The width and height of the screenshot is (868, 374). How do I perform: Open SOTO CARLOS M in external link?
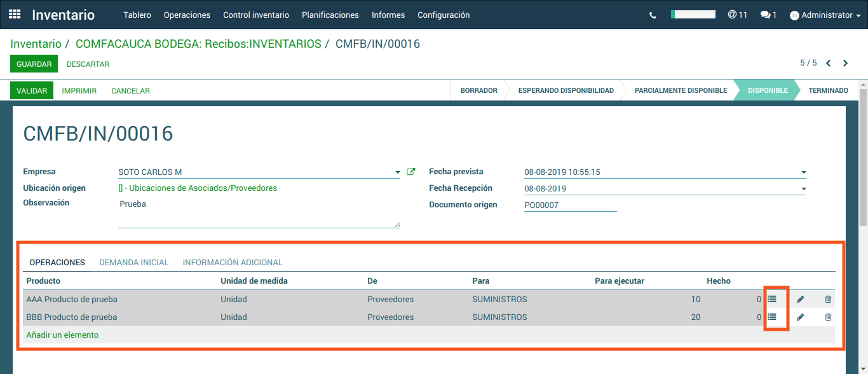tap(410, 171)
